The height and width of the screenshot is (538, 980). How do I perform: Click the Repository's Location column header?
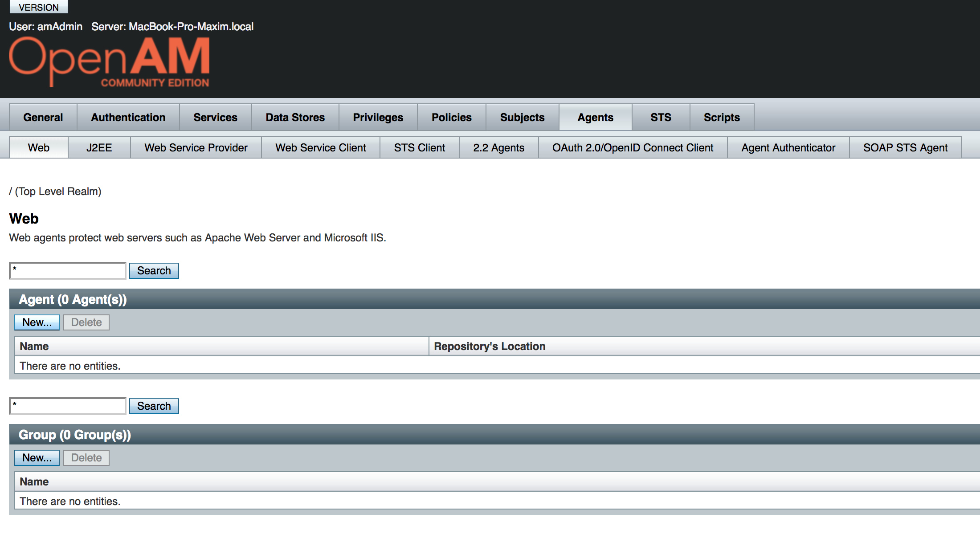[490, 346]
